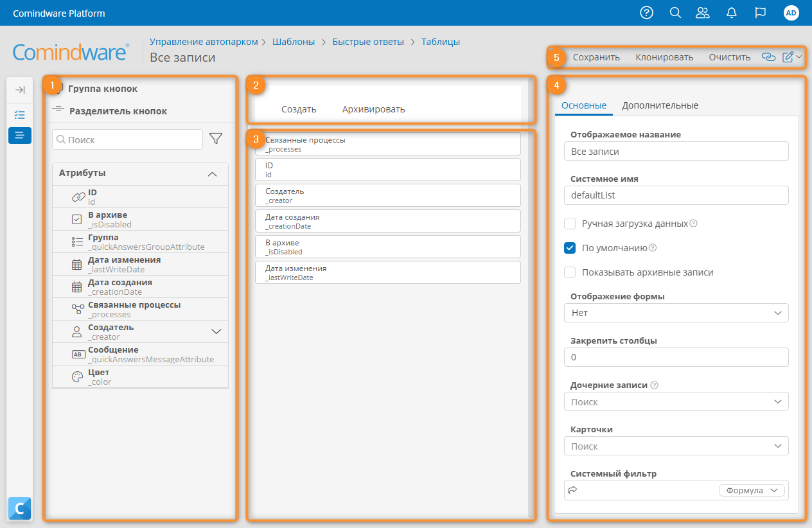This screenshot has height=528, width=812.
Task: Uncheck the По умолчанию checkbox
Action: pos(570,248)
